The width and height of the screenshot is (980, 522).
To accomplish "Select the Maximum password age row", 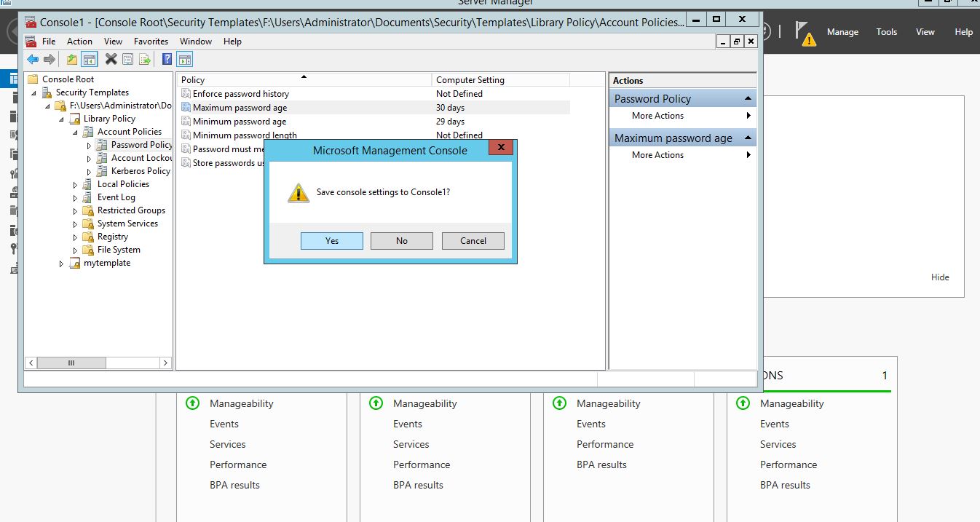I will [374, 108].
